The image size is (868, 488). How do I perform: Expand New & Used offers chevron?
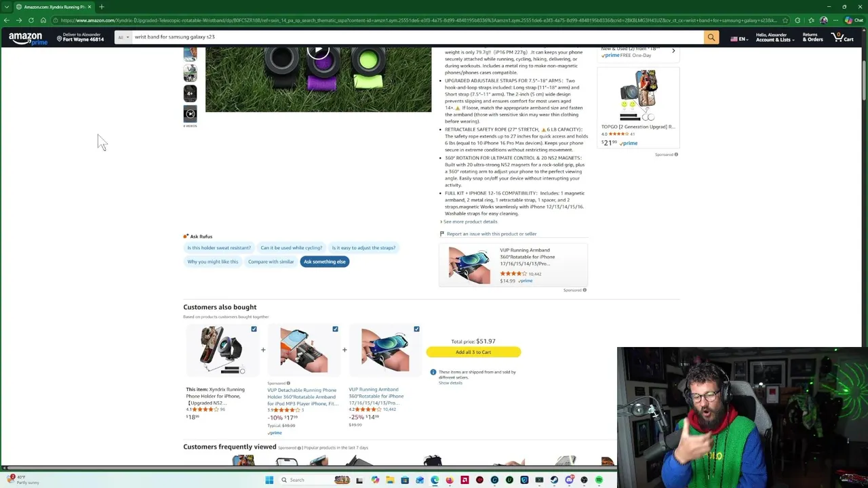tap(673, 51)
